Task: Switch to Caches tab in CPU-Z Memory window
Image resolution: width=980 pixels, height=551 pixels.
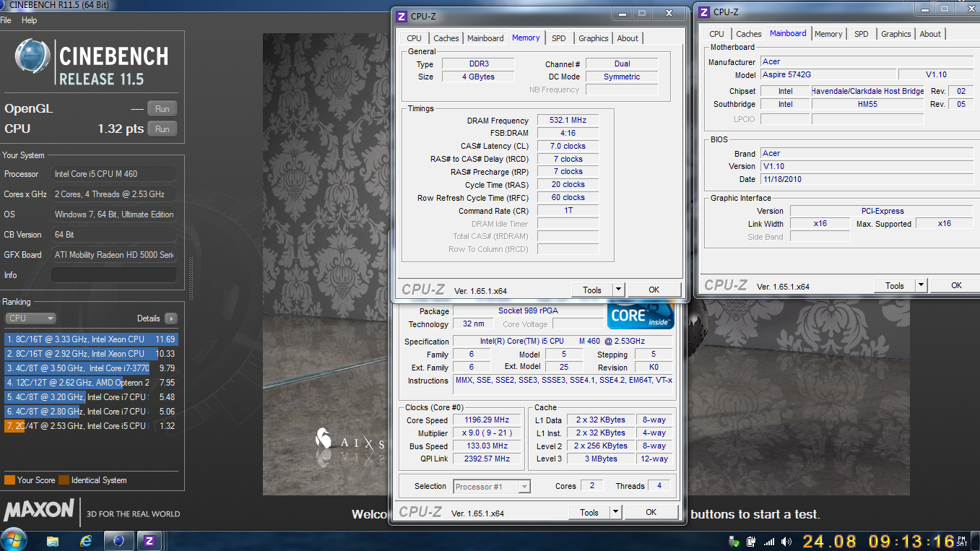Action: (446, 38)
